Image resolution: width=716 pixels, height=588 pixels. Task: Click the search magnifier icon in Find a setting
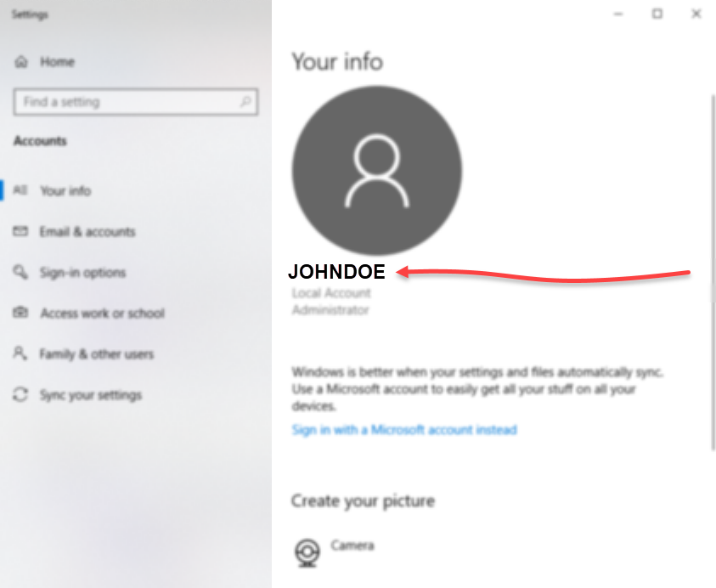tap(245, 101)
